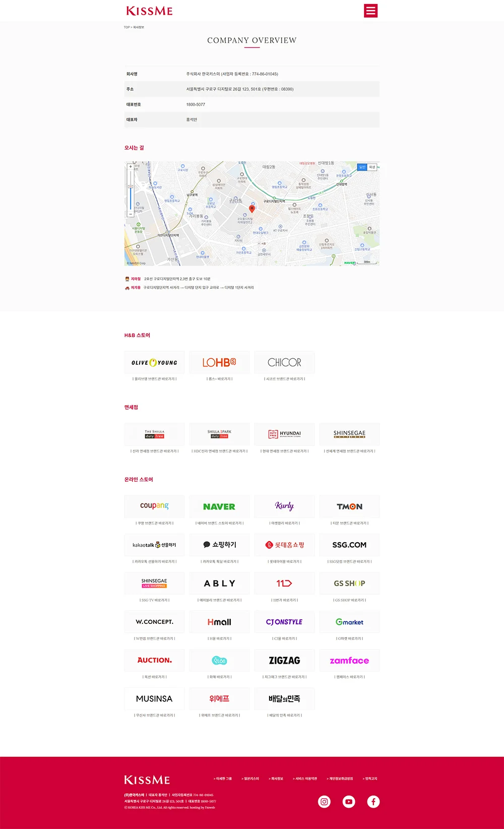Open the NAVER store logo
This screenshot has height=829, width=504.
point(219,506)
